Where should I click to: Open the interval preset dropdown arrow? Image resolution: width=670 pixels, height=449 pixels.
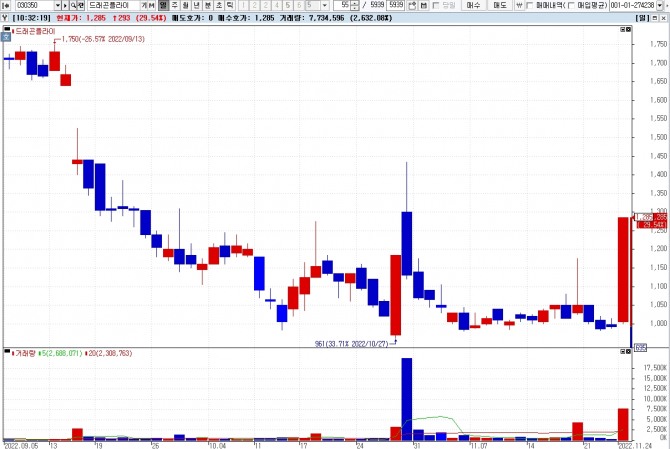[325, 5]
